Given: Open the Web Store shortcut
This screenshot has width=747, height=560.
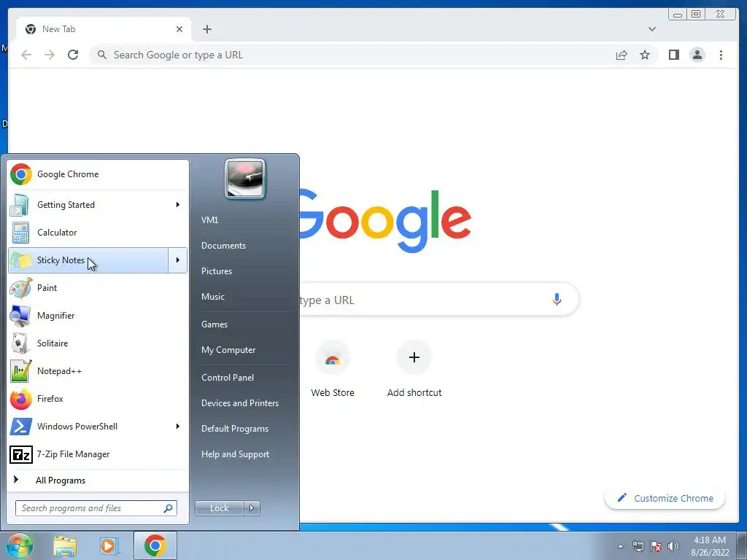Looking at the screenshot, I should [333, 369].
